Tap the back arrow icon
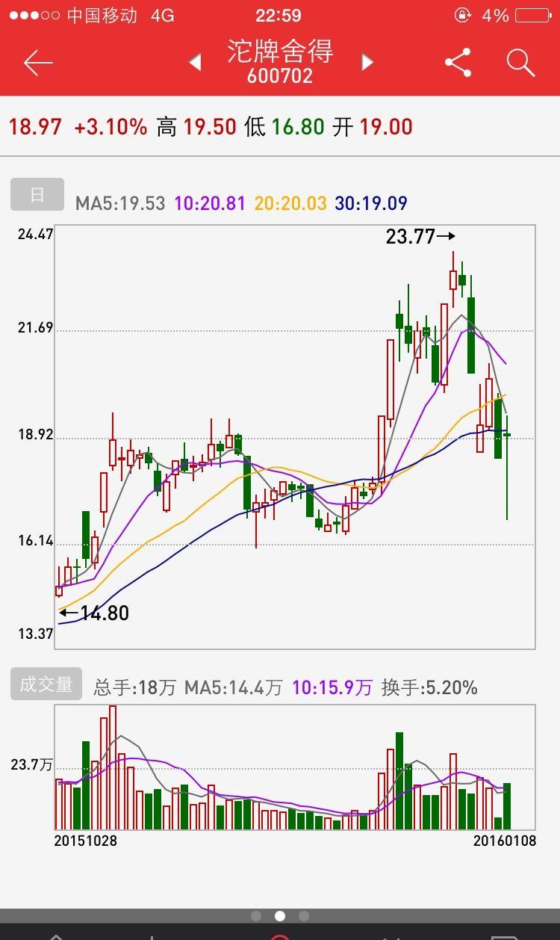 (38, 64)
